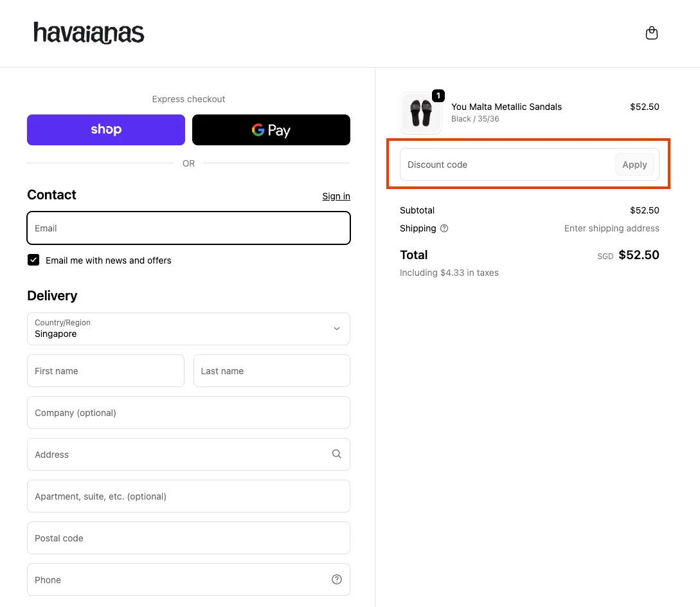Viewport: 700px width, 607px height.
Task: Click the First name field
Action: click(106, 371)
